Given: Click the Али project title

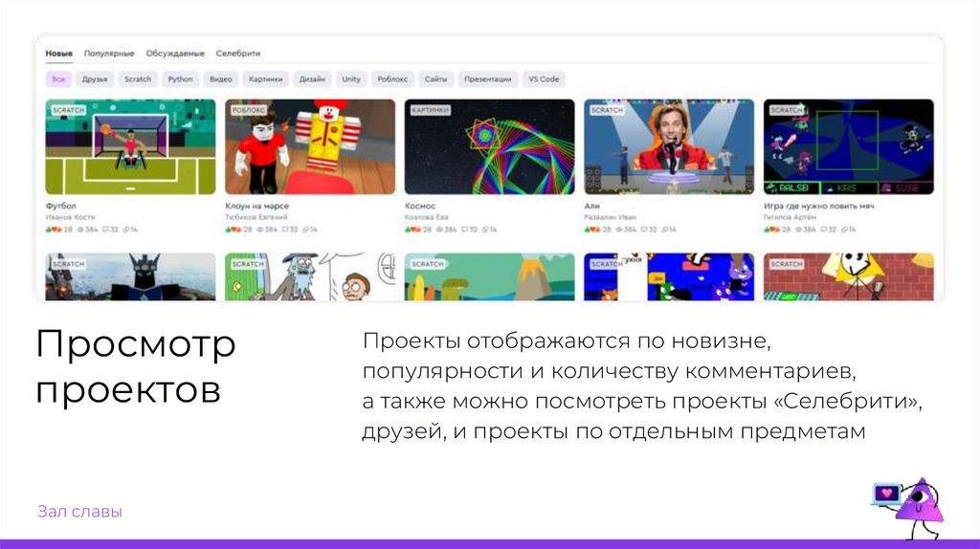Looking at the screenshot, I should 591,206.
